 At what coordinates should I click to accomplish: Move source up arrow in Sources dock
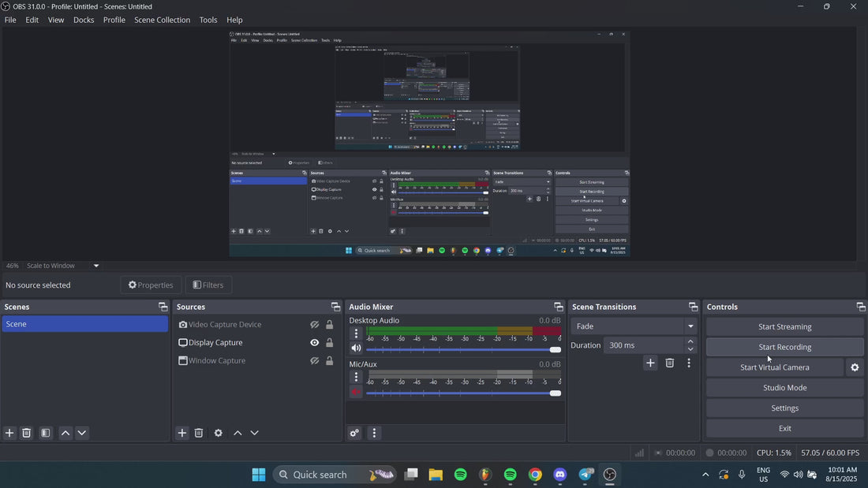click(238, 433)
